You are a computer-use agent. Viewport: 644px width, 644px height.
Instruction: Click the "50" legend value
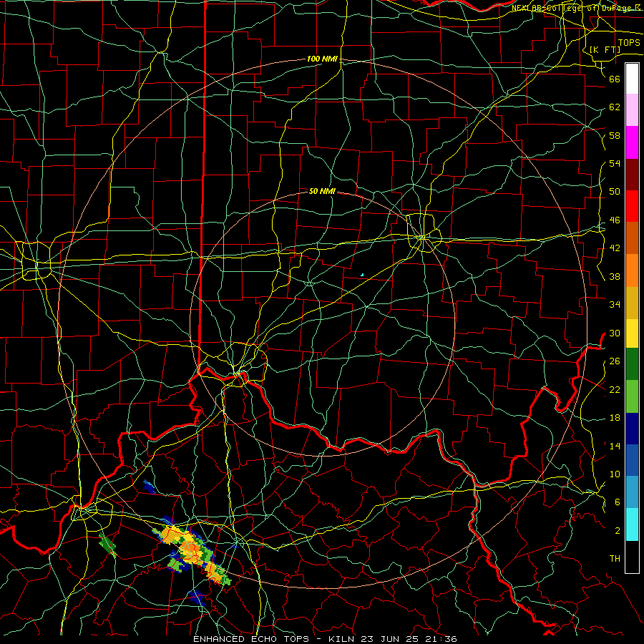pos(615,192)
